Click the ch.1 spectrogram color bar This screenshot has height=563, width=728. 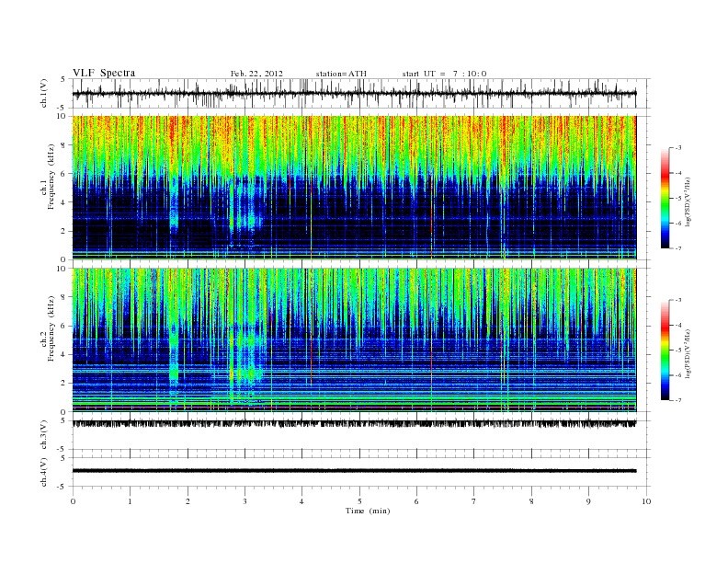click(665, 198)
